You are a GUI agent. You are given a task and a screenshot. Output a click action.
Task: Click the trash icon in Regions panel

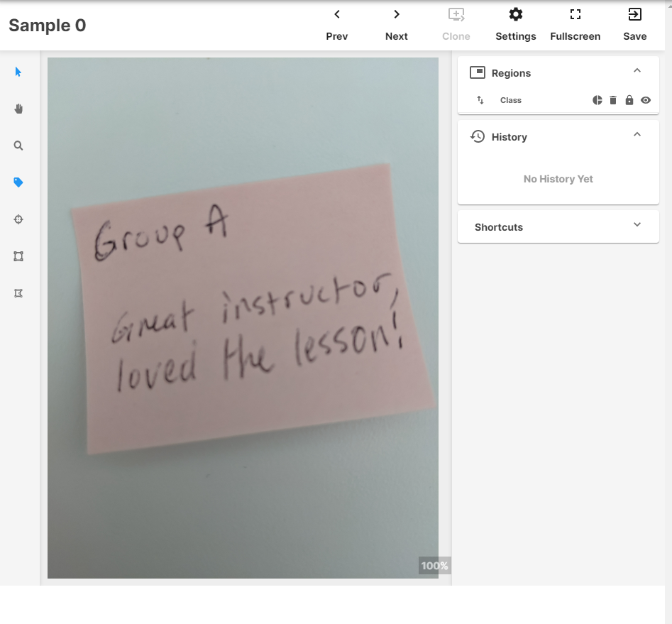[x=612, y=100]
